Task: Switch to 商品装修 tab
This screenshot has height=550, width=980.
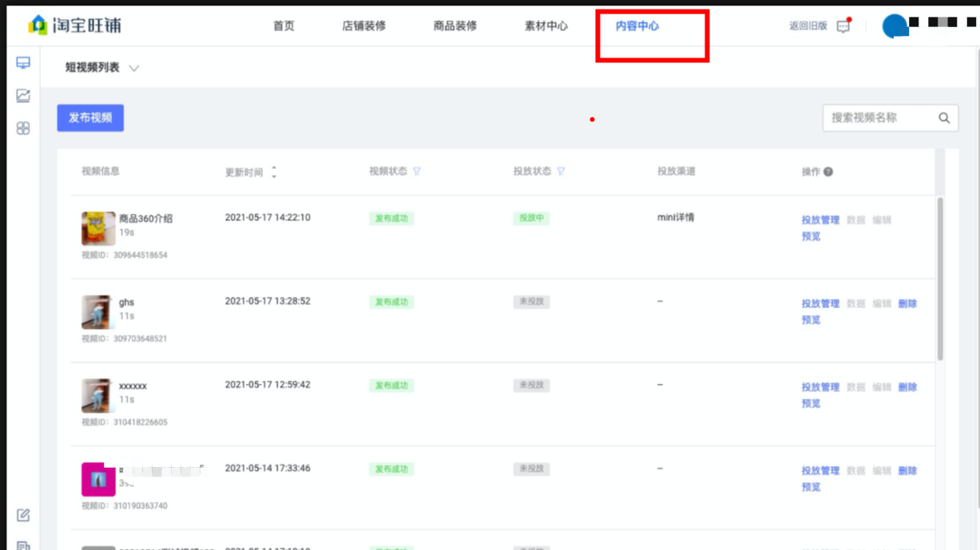Action: pos(455,26)
